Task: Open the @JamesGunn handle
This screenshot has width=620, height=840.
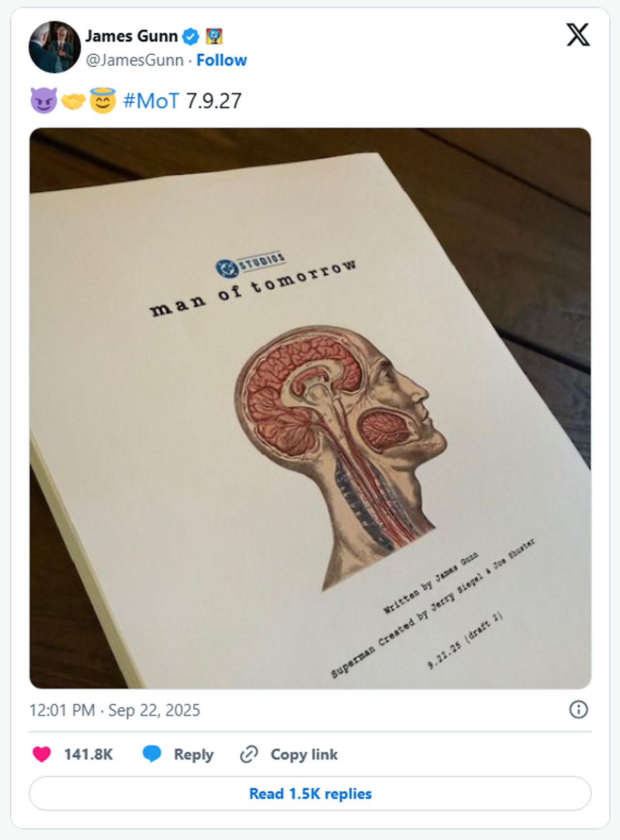Action: pyautogui.click(x=135, y=60)
